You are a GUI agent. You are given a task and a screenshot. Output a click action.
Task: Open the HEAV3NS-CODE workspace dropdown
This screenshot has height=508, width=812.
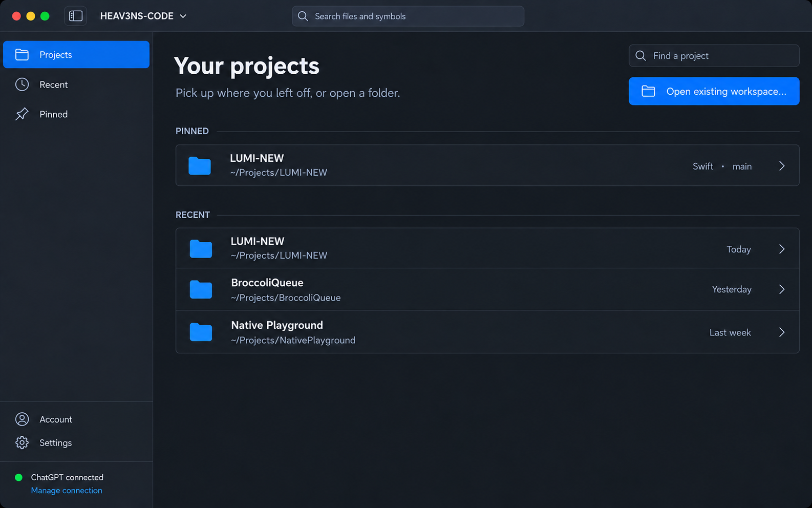point(143,16)
